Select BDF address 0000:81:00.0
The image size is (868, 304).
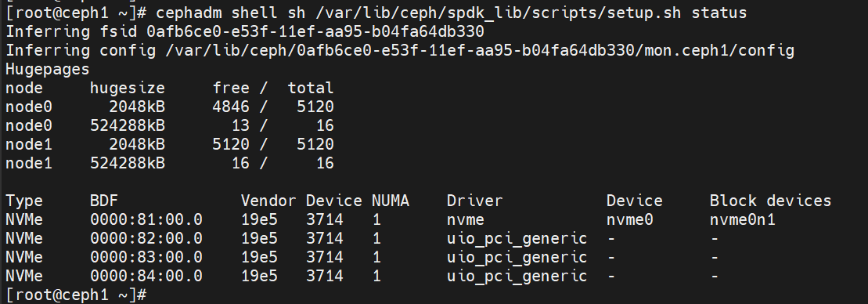[146, 219]
